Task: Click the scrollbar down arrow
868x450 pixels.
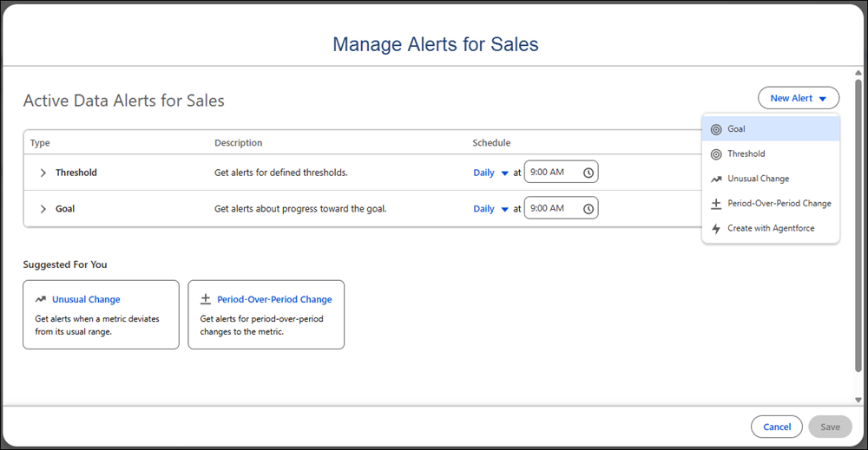Action: tap(858, 400)
